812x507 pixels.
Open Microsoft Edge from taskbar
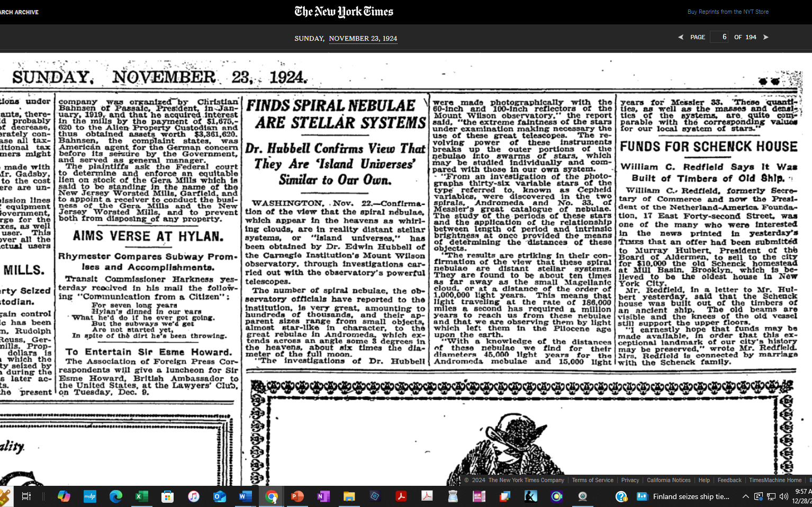(x=116, y=496)
